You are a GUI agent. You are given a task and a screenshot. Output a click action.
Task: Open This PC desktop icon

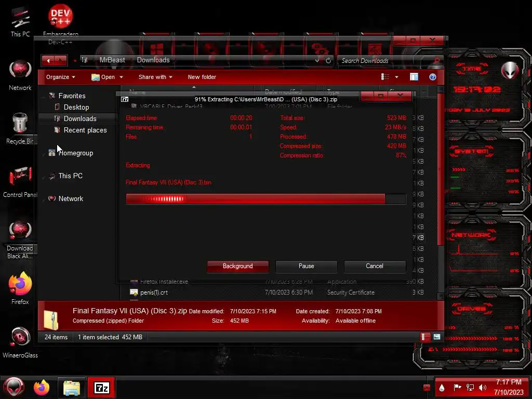coord(20,21)
